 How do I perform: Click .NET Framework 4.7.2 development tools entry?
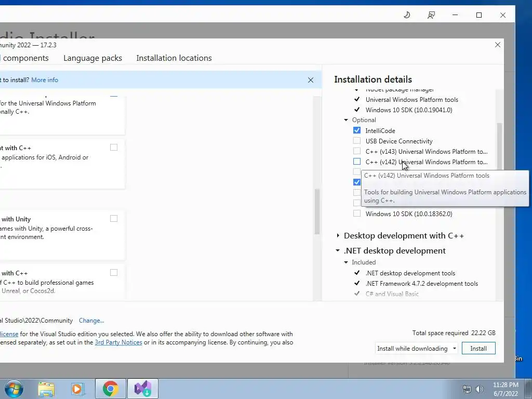pos(422,284)
